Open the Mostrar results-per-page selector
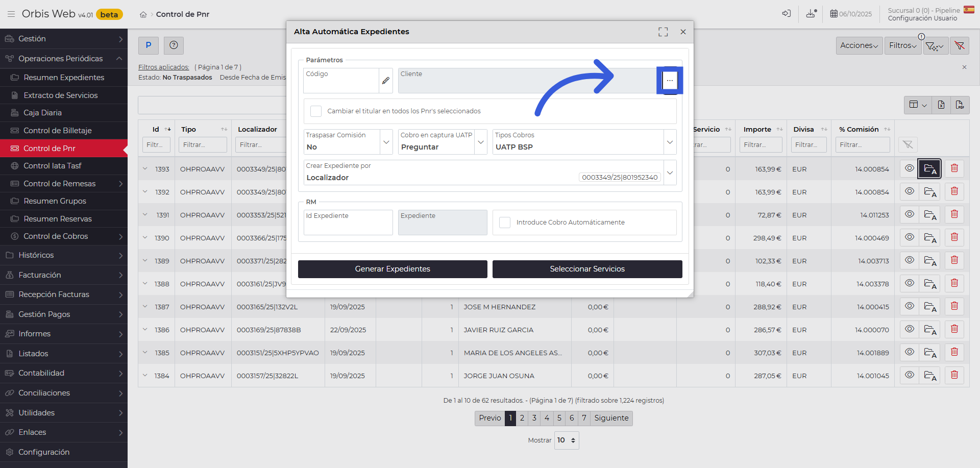Screen dimensions: 980x468 [x=566, y=440]
